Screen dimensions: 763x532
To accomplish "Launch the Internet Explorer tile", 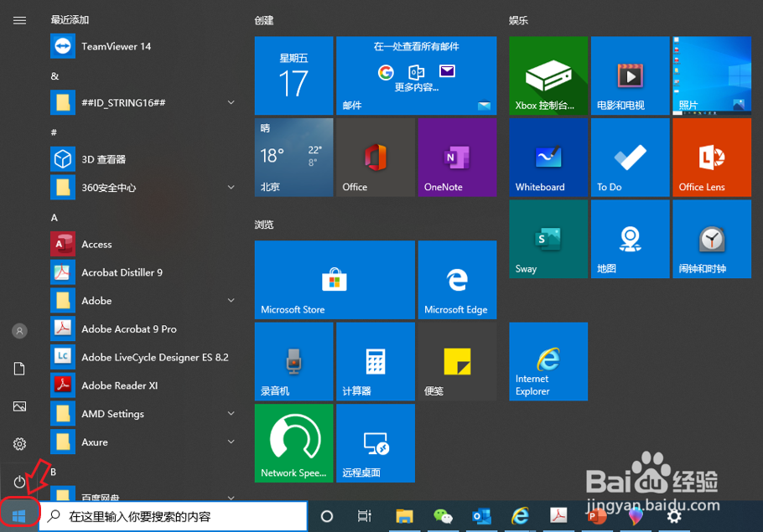I will tap(548, 361).
